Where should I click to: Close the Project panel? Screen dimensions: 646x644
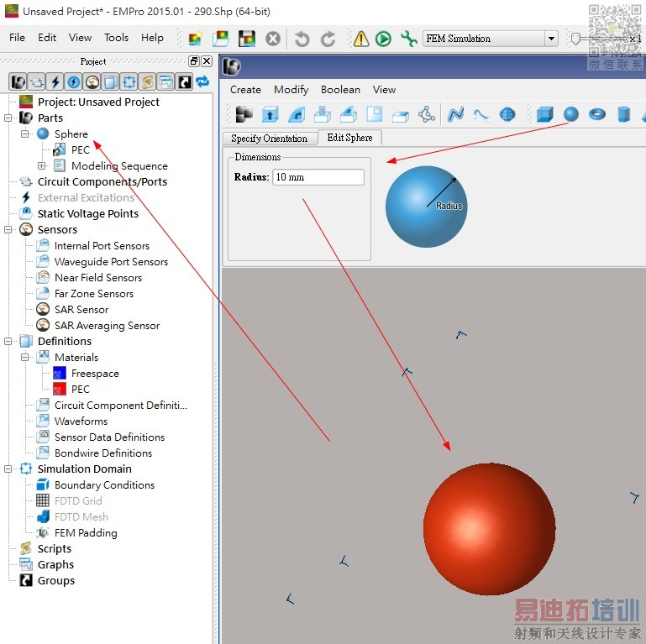click(207, 61)
